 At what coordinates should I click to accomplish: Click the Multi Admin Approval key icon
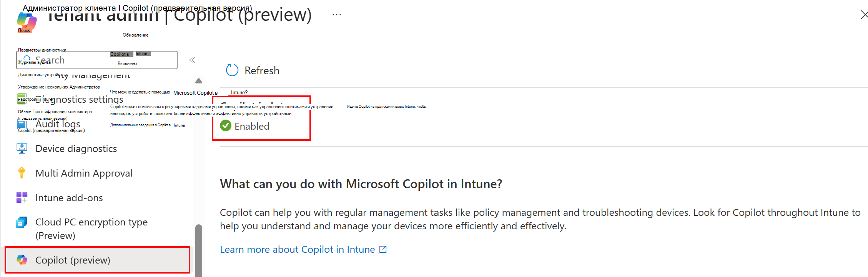tap(22, 173)
